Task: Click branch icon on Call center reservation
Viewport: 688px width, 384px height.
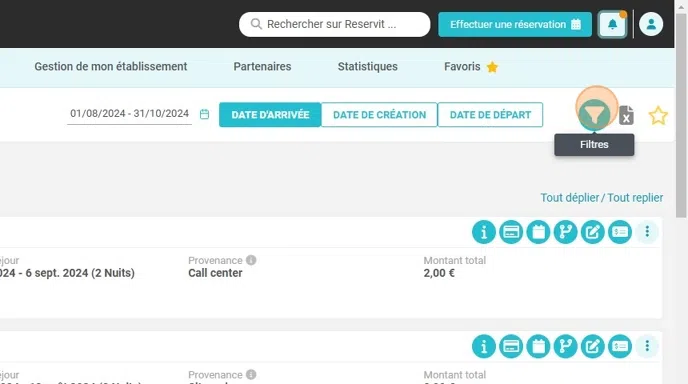Action: coord(566,232)
